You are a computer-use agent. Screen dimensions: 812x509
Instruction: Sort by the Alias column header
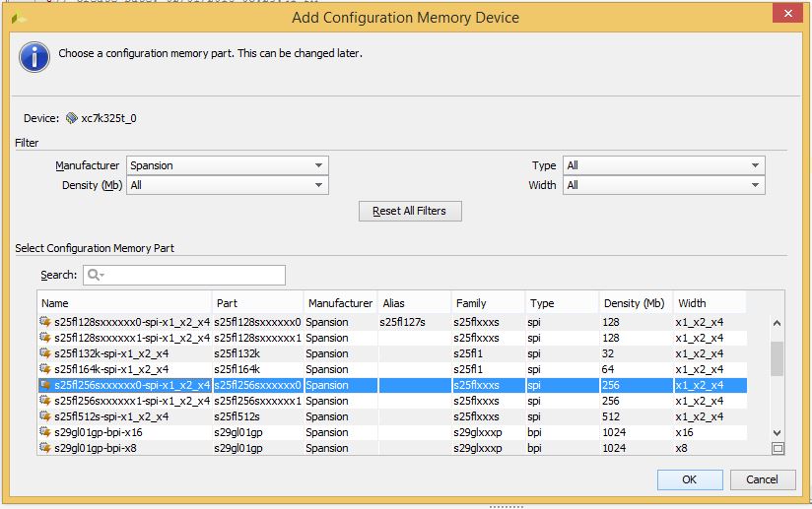pyautogui.click(x=415, y=303)
